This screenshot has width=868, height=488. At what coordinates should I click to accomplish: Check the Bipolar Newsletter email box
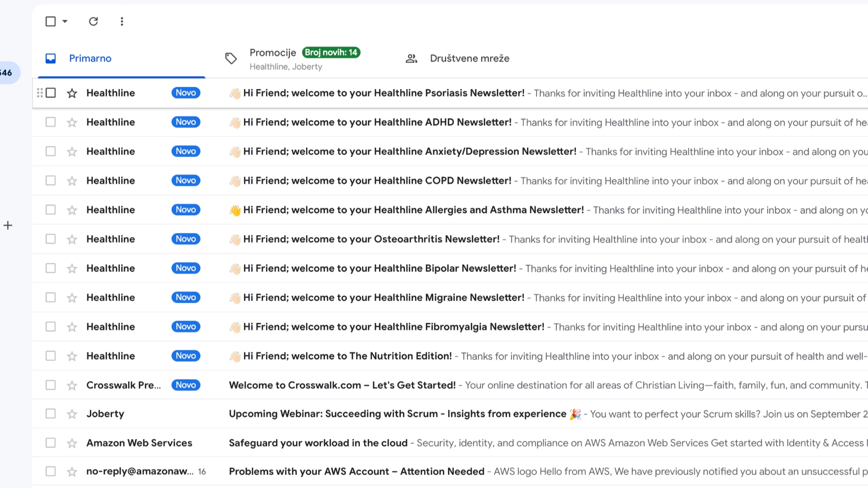(51, 268)
